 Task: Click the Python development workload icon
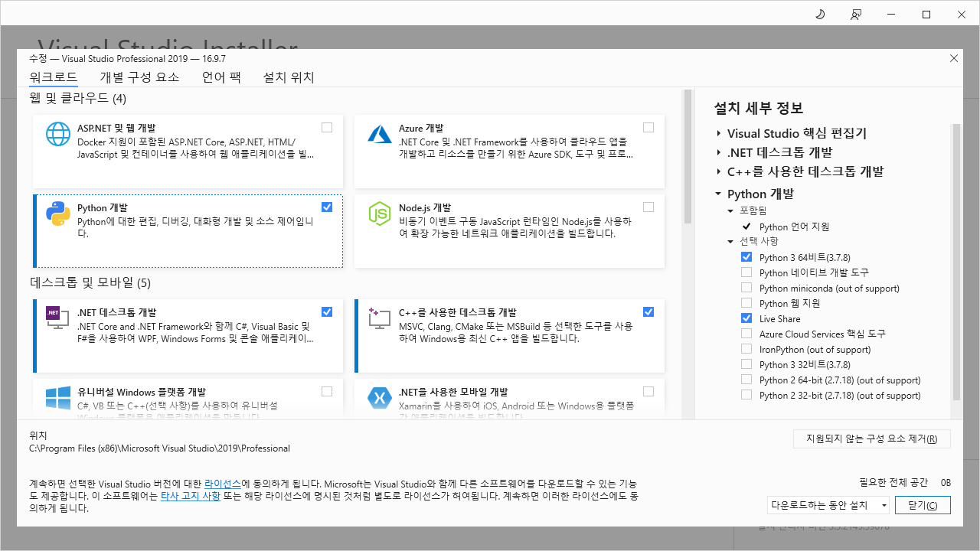[58, 214]
